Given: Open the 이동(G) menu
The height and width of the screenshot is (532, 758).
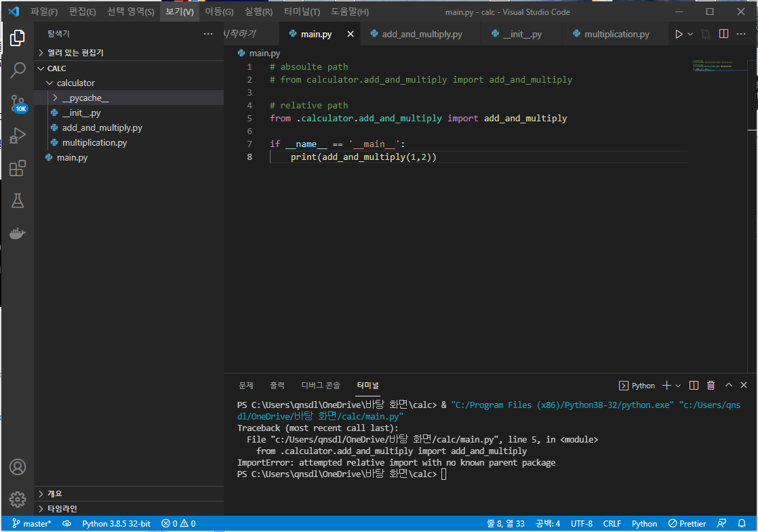Looking at the screenshot, I should click(219, 12).
